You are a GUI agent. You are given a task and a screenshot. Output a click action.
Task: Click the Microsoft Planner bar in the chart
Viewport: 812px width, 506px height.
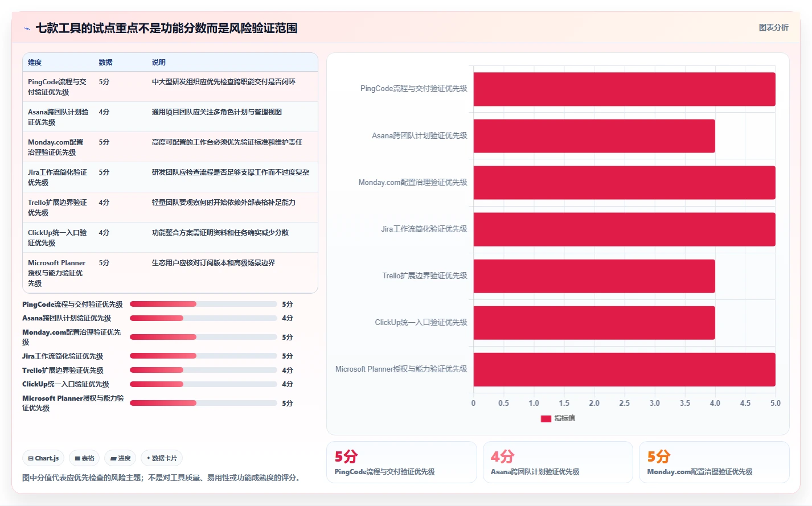coord(624,369)
